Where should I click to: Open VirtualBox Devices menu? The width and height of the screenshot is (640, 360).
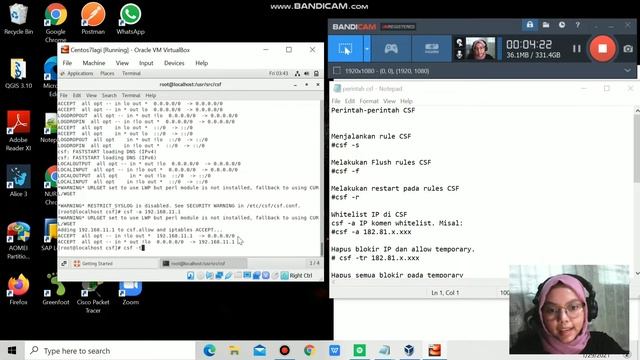[x=174, y=63]
